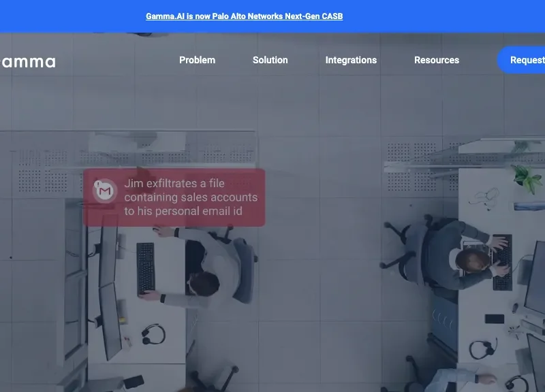Screen dimensions: 545x392
Task: Click the Gamma logo in the header
Action: pyautogui.click(x=27, y=62)
